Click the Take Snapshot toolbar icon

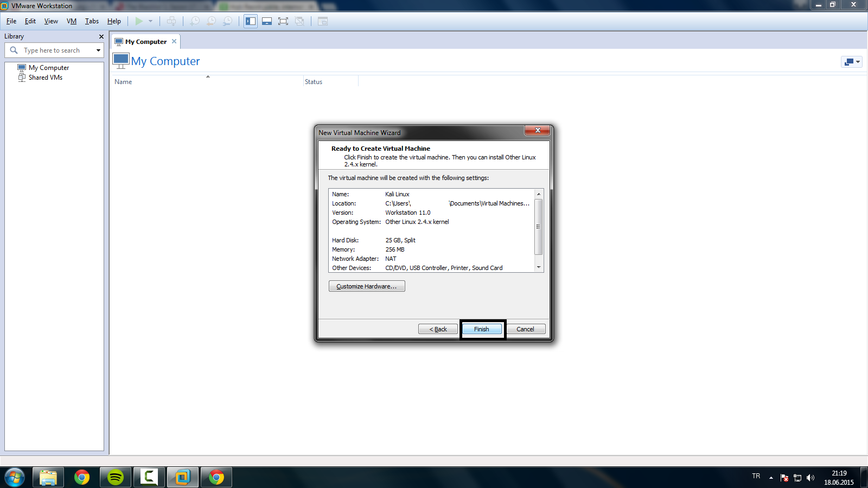coord(195,21)
